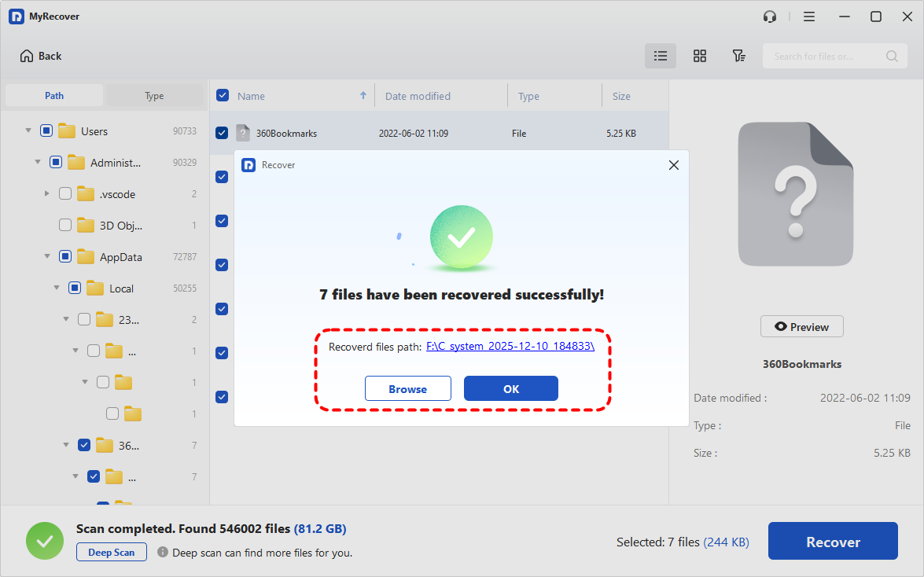This screenshot has height=577, width=924.
Task: Switch to grid thumbnail view
Action: tap(699, 56)
